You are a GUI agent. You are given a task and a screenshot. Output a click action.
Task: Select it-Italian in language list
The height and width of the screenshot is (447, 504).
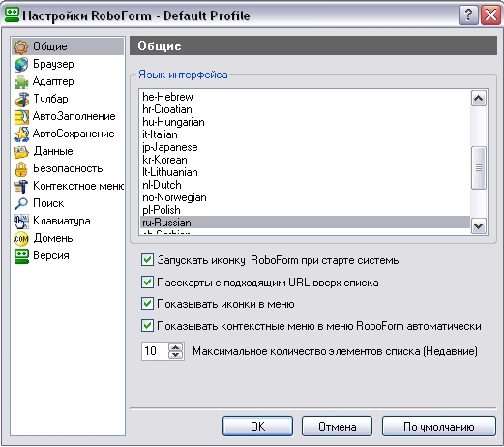point(305,134)
